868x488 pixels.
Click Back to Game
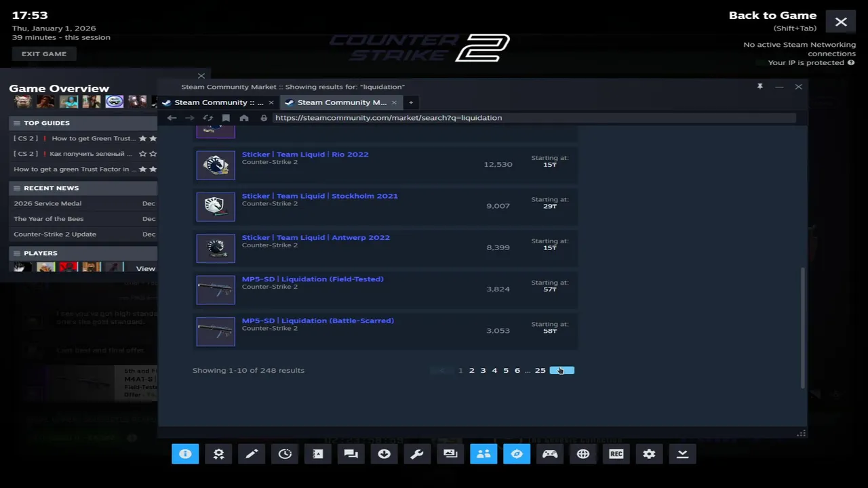tap(772, 16)
